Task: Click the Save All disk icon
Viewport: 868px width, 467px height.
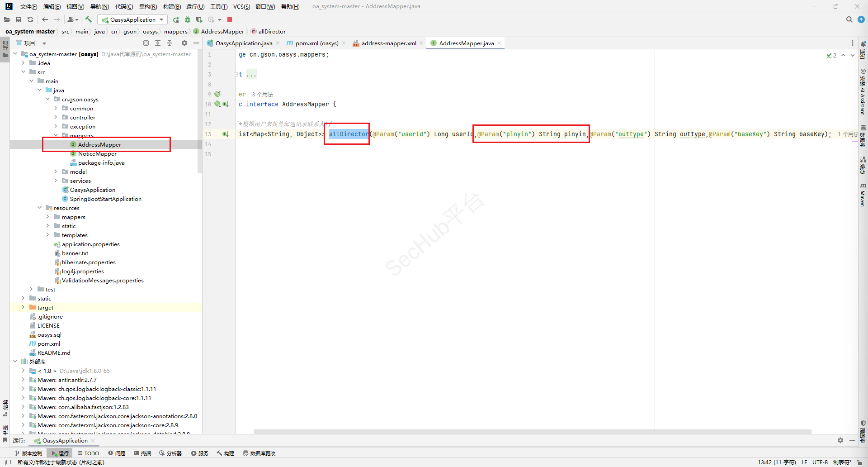Action: pos(19,19)
